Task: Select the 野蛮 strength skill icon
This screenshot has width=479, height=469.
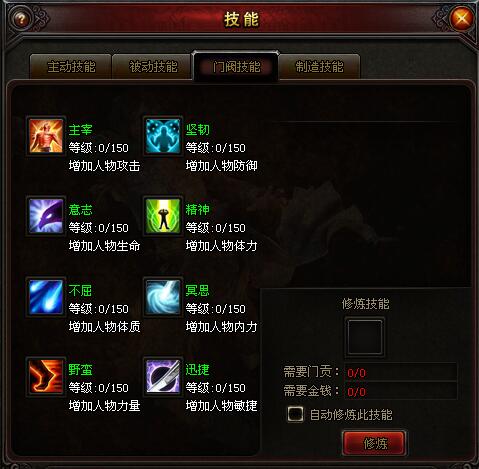Action: [46, 377]
